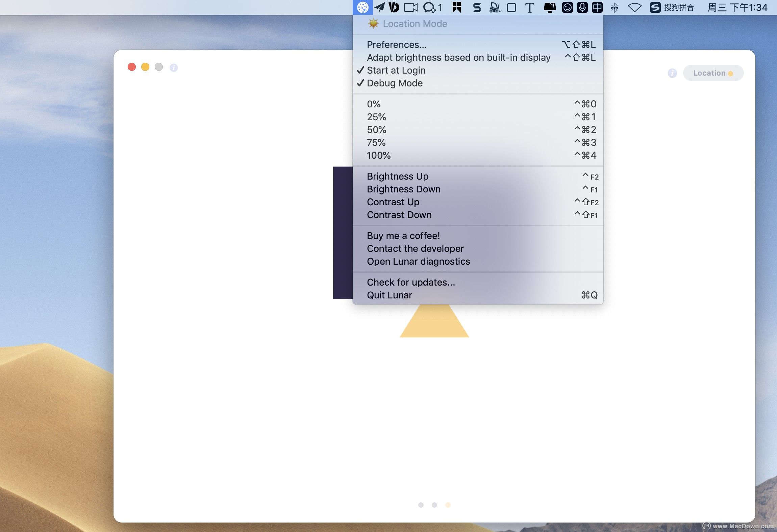The height and width of the screenshot is (532, 777).
Task: Click the Lunar moon menu bar icon
Action: [x=362, y=7]
